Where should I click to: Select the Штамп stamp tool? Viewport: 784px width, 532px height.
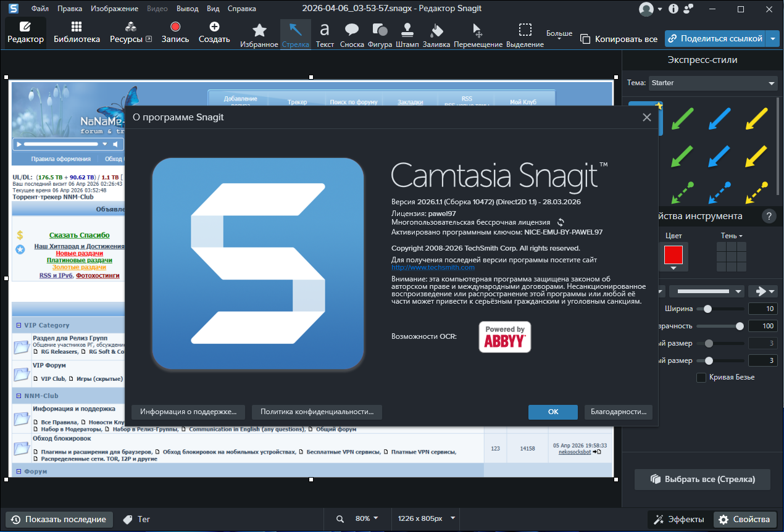pos(407,34)
